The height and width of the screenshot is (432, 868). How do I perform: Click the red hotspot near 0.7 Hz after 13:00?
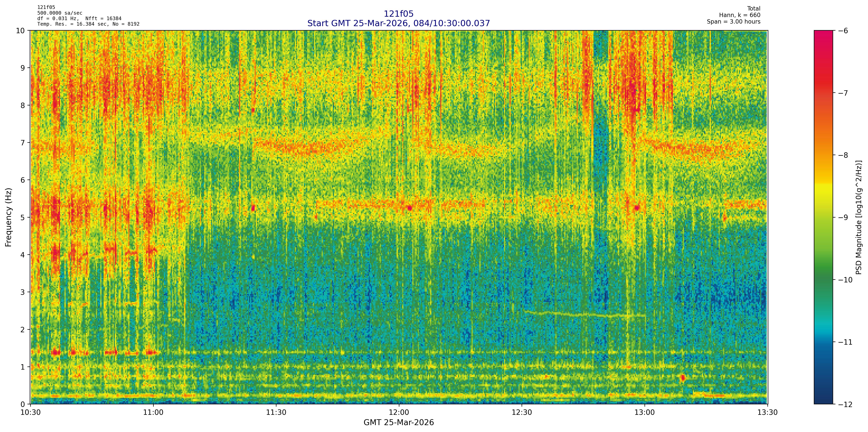click(683, 377)
